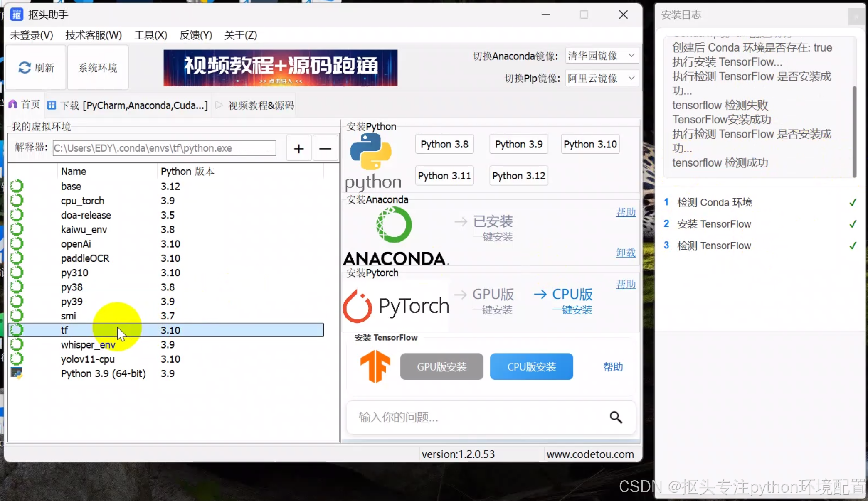Image resolution: width=868 pixels, height=501 pixels.
Task: Click the Python 3.11 install button
Action: pos(444,176)
